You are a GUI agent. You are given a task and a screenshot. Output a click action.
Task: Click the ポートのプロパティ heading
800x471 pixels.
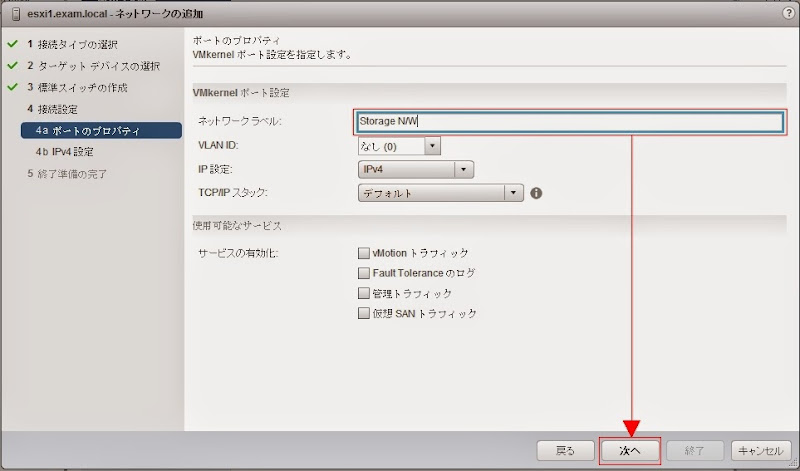pyautogui.click(x=237, y=40)
